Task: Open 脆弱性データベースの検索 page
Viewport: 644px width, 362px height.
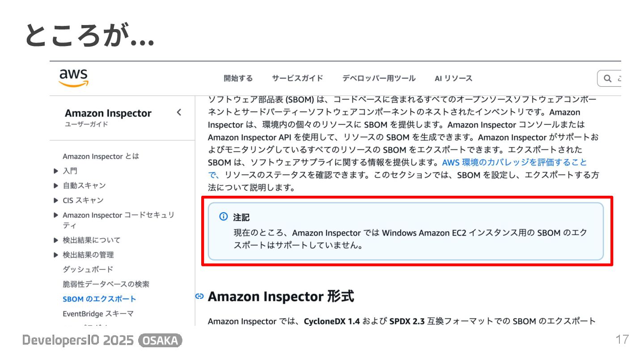Action: [106, 284]
